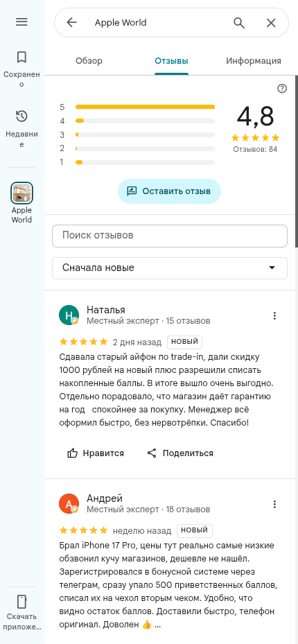This screenshot has height=644, width=298.
Task: Like Наталья's review with Нравится
Action: [96, 453]
